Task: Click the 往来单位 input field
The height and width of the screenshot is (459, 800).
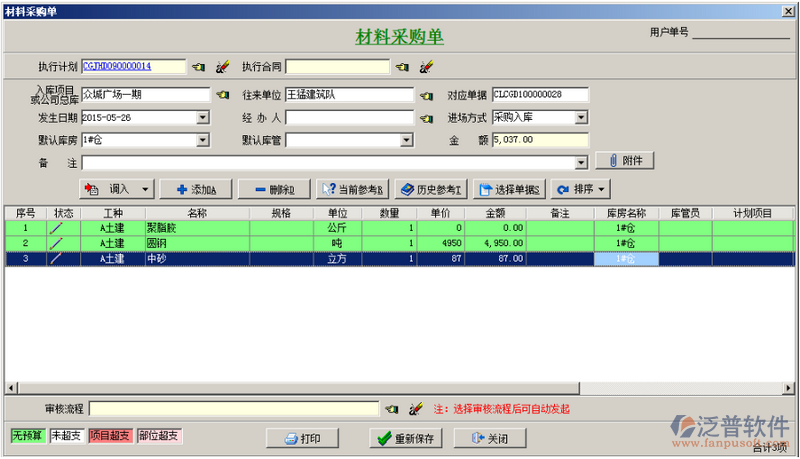Action: pyautogui.click(x=349, y=95)
